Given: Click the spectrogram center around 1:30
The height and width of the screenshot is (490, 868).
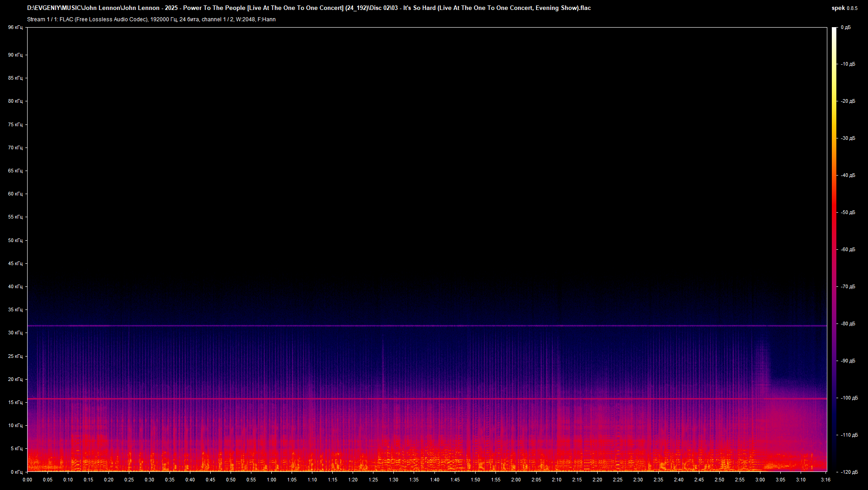Looking at the screenshot, I should point(393,249).
